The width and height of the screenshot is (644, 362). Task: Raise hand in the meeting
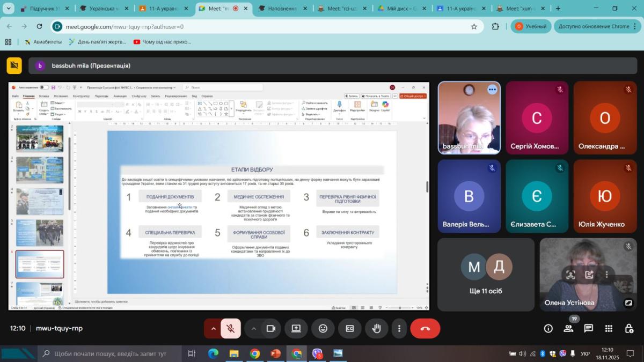tap(377, 329)
